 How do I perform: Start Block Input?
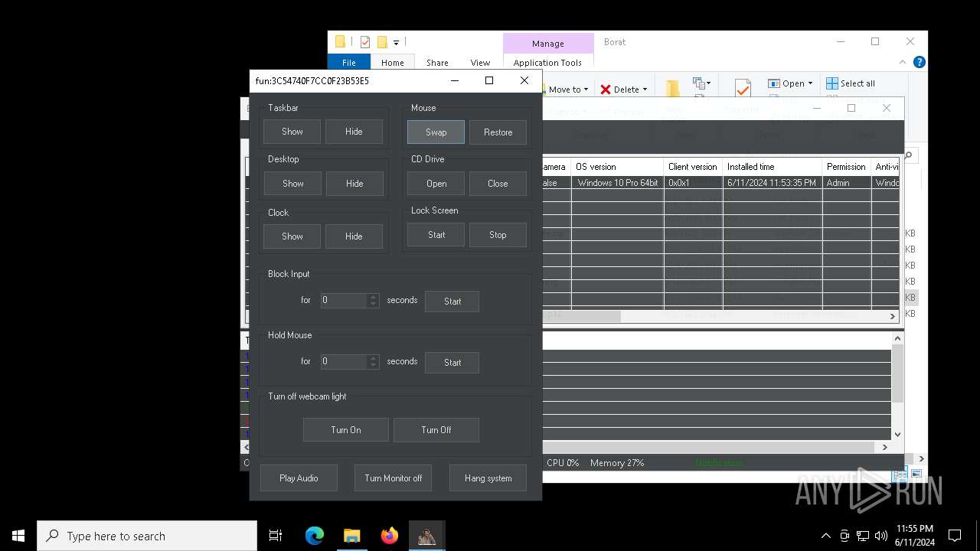pos(452,302)
